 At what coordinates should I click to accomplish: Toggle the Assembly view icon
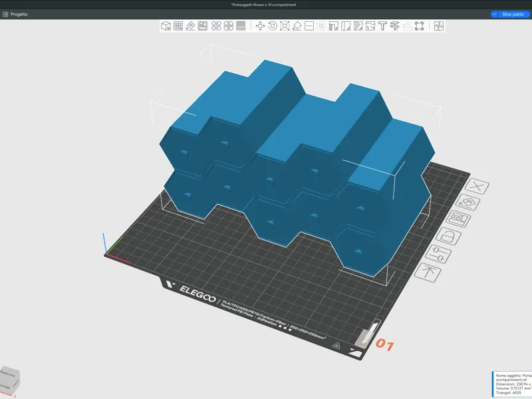click(439, 26)
